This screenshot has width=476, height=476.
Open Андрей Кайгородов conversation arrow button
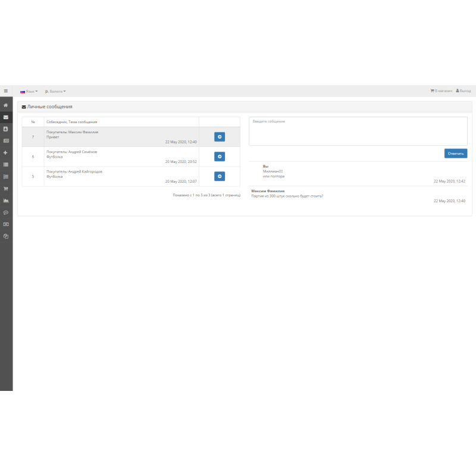point(220,176)
